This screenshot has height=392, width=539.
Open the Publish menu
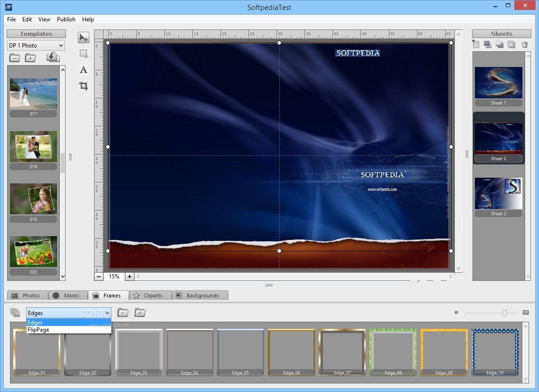point(66,19)
